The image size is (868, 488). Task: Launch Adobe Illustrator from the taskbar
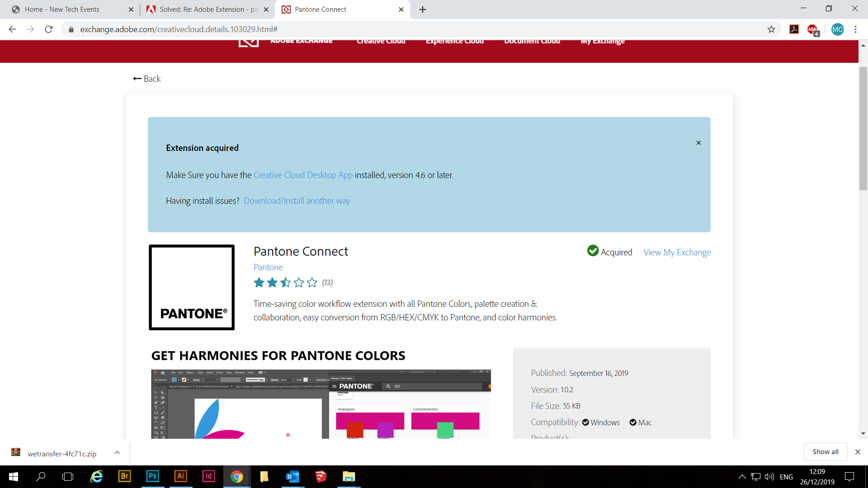[x=180, y=477]
